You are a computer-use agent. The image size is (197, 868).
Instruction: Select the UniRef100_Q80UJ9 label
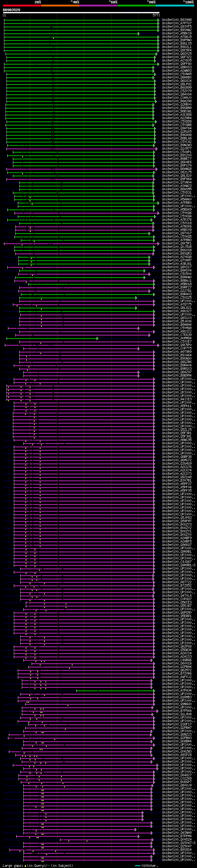click(x=177, y=785)
